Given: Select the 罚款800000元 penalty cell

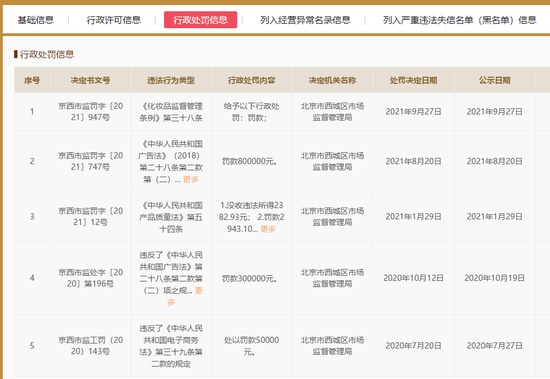Looking at the screenshot, I should [249, 161].
